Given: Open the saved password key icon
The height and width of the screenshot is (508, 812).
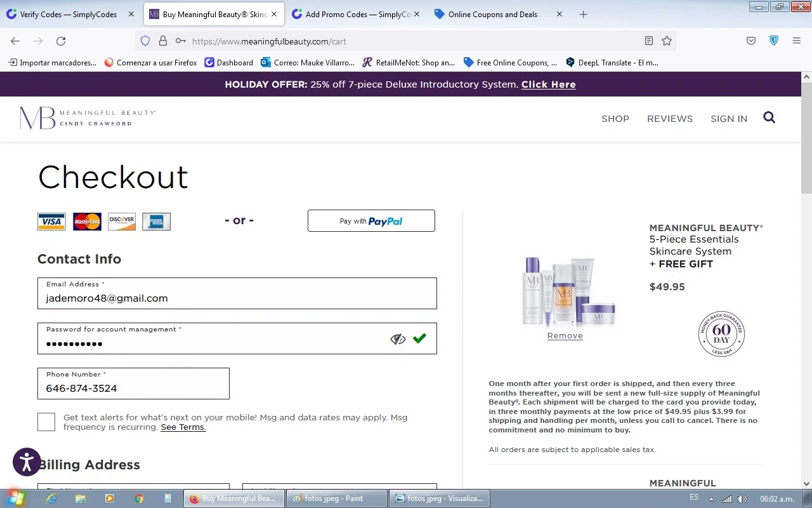Looking at the screenshot, I should click(x=181, y=41).
